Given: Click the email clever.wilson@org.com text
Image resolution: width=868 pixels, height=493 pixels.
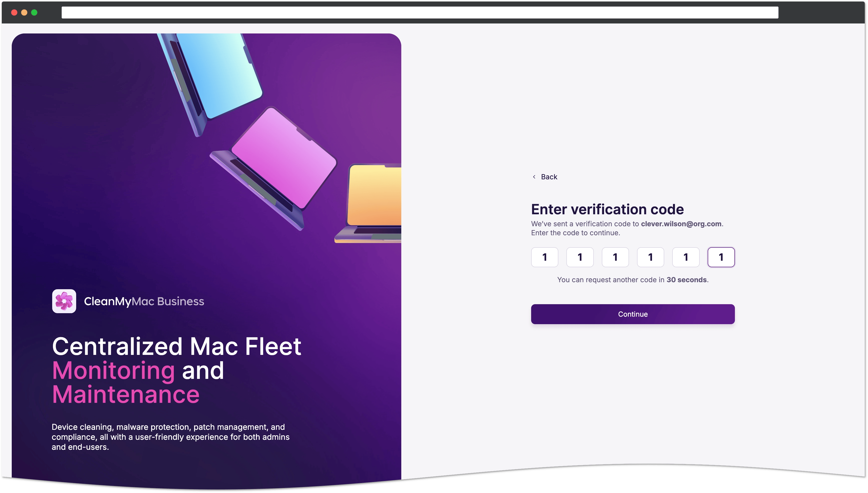Looking at the screenshot, I should (681, 224).
